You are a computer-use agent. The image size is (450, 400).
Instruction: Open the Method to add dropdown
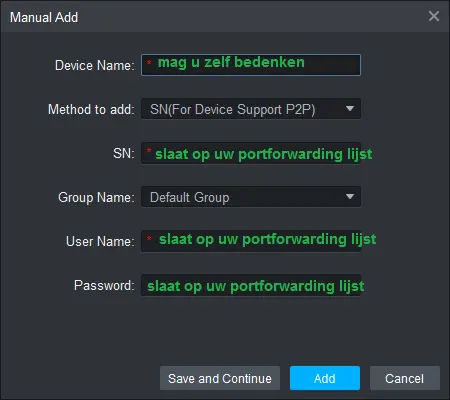(251, 109)
